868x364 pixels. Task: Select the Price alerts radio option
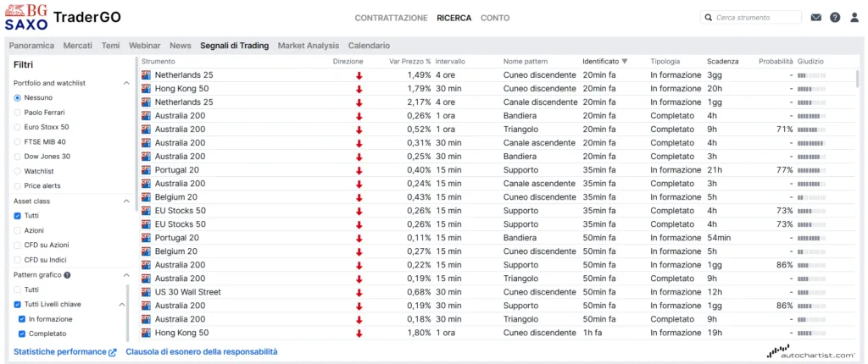[18, 186]
